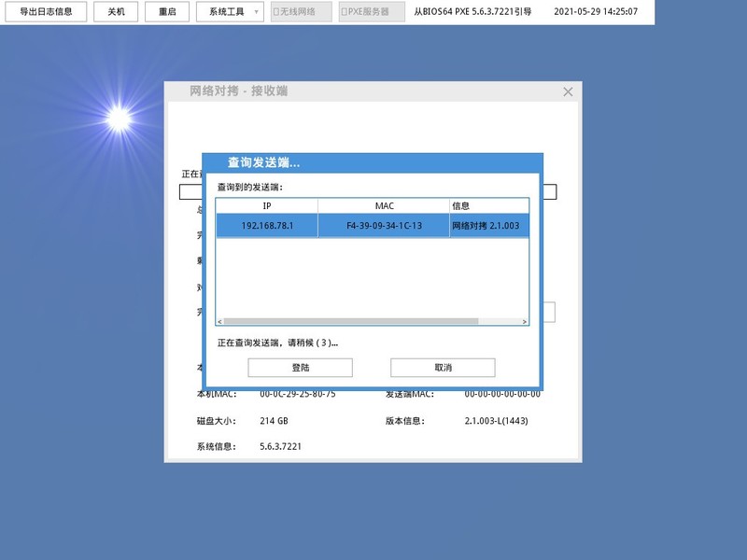The image size is (747, 560).
Task: Click the 导出日志信息 (Export Logs) button
Action: tap(46, 11)
